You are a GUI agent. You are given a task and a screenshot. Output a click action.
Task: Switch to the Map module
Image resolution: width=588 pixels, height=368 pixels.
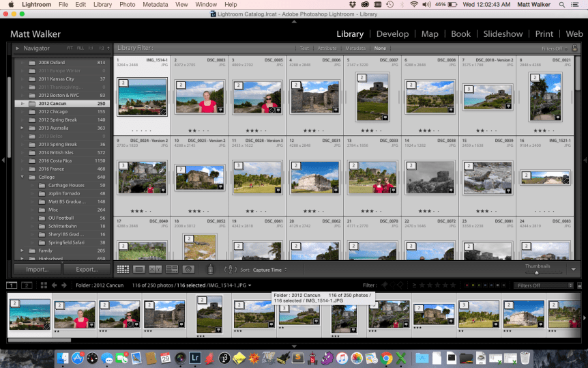point(430,34)
